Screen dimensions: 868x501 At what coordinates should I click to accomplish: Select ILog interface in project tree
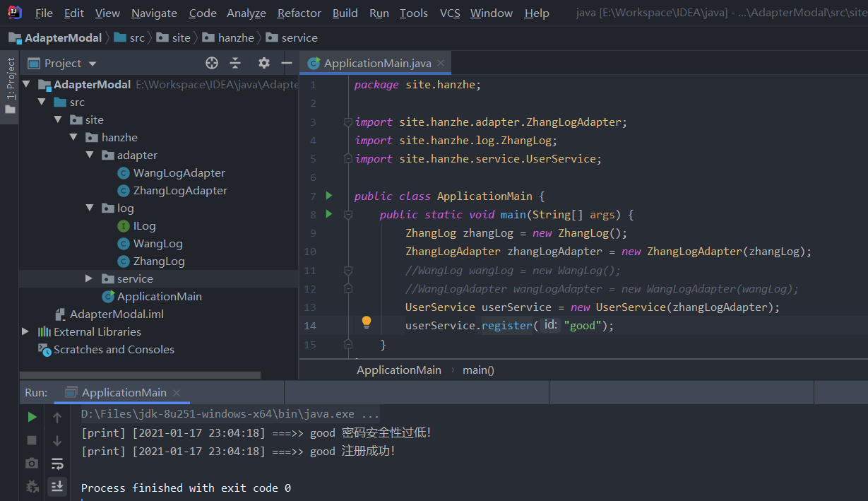click(x=144, y=225)
